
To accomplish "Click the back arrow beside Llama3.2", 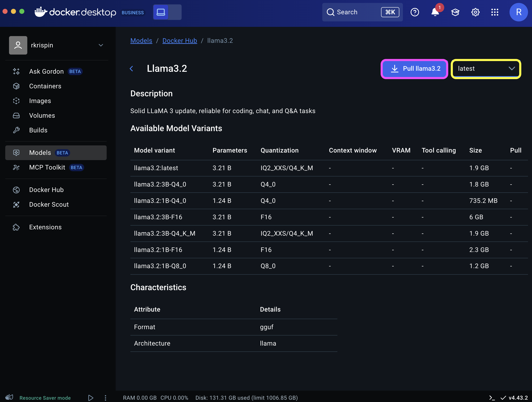I will pos(132,69).
